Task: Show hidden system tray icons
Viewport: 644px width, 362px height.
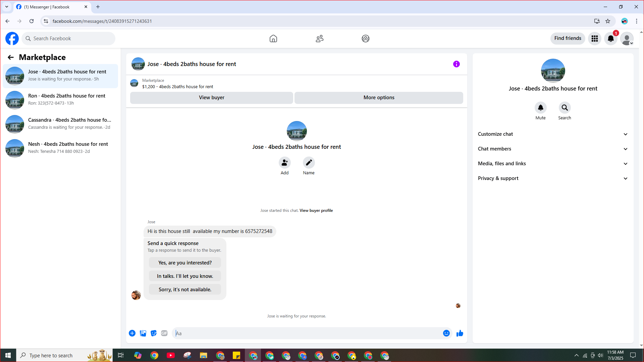Action: [x=577, y=355]
